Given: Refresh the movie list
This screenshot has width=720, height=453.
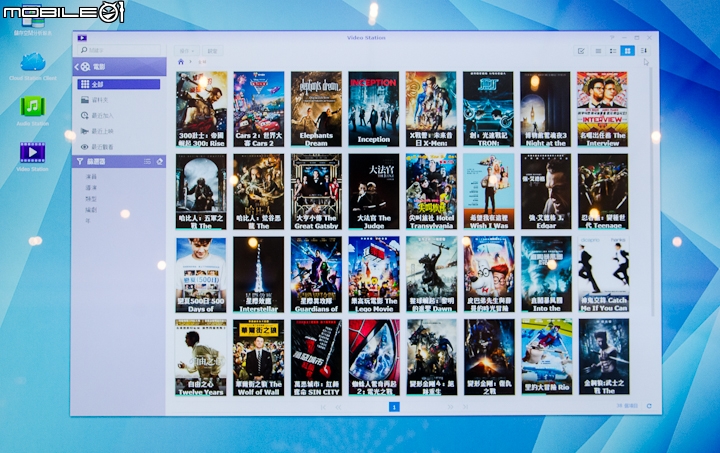Looking at the screenshot, I should click(x=649, y=406).
